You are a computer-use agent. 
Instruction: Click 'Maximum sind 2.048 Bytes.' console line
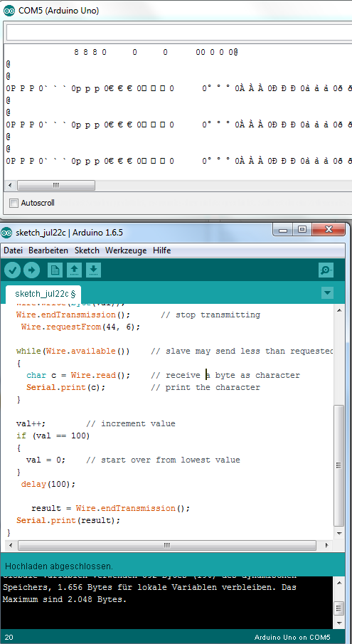[x=65, y=600]
